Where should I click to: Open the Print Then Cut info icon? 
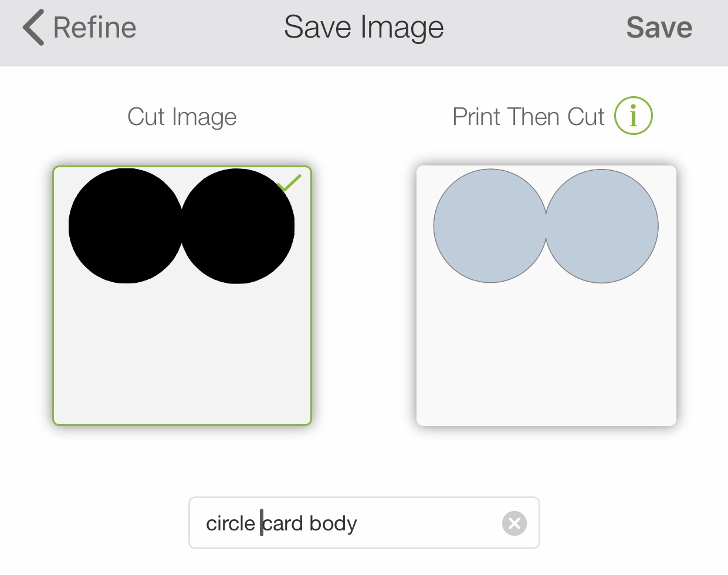[x=633, y=116]
